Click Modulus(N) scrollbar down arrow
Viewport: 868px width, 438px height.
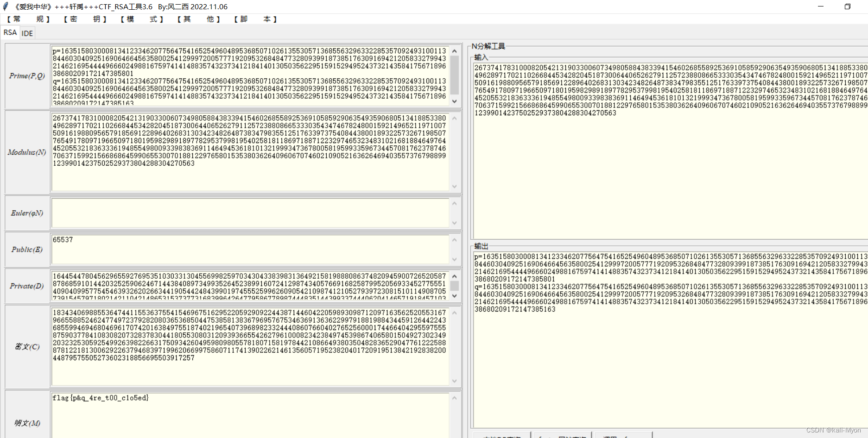coord(455,186)
